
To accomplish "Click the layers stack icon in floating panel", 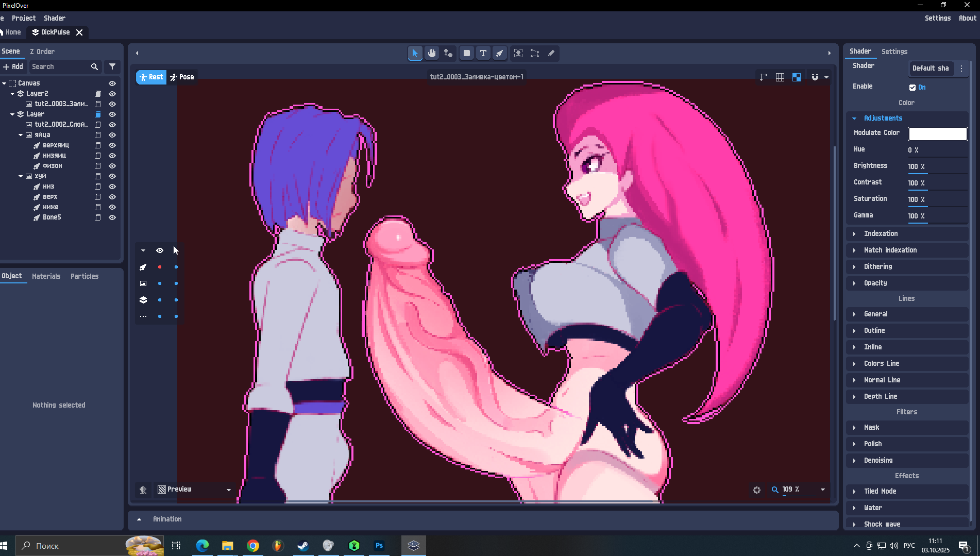I will coord(143,300).
